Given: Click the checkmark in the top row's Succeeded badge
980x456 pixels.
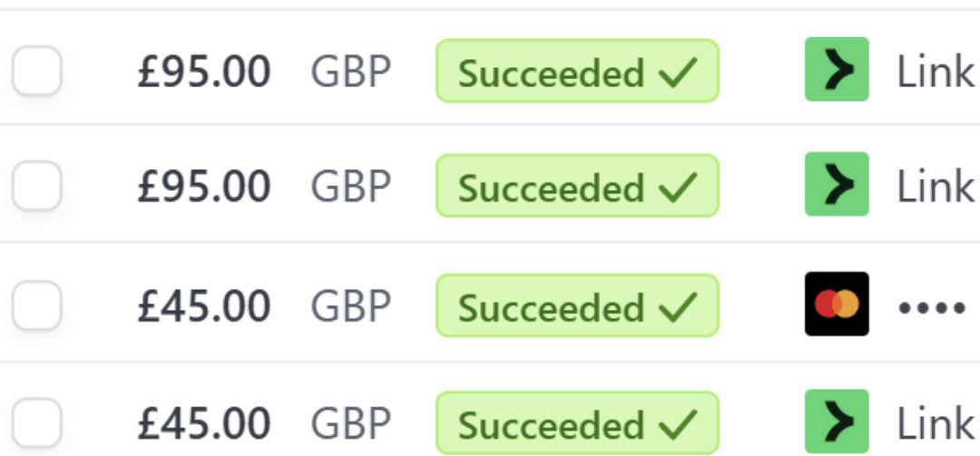Looking at the screenshot, I should 678,72.
